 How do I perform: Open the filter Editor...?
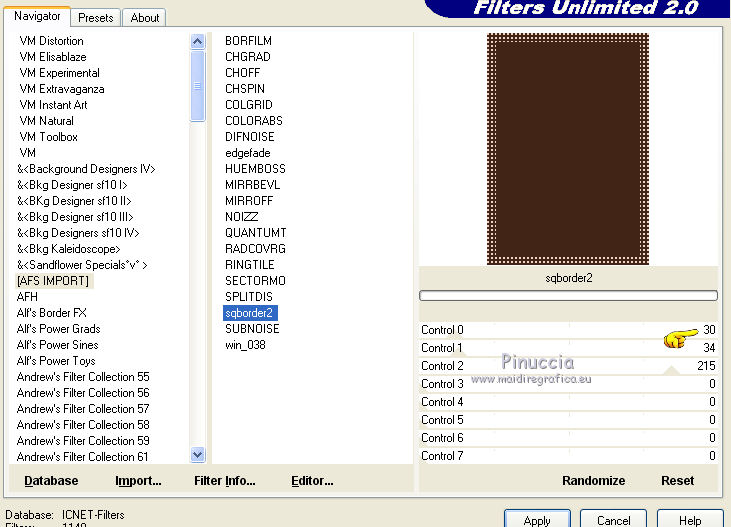[x=312, y=480]
